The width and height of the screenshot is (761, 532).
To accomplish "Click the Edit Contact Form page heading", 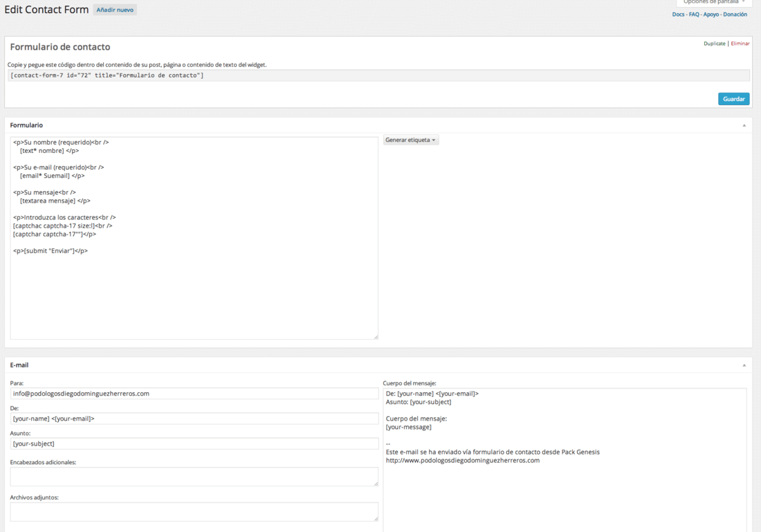I will (x=46, y=10).
